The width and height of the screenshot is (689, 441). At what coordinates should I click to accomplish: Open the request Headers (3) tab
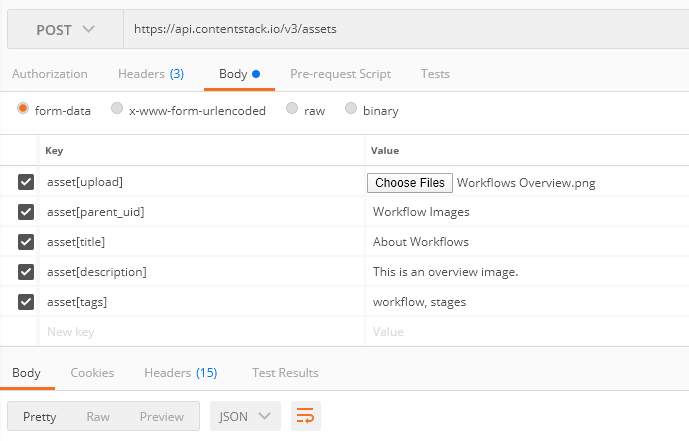[150, 74]
